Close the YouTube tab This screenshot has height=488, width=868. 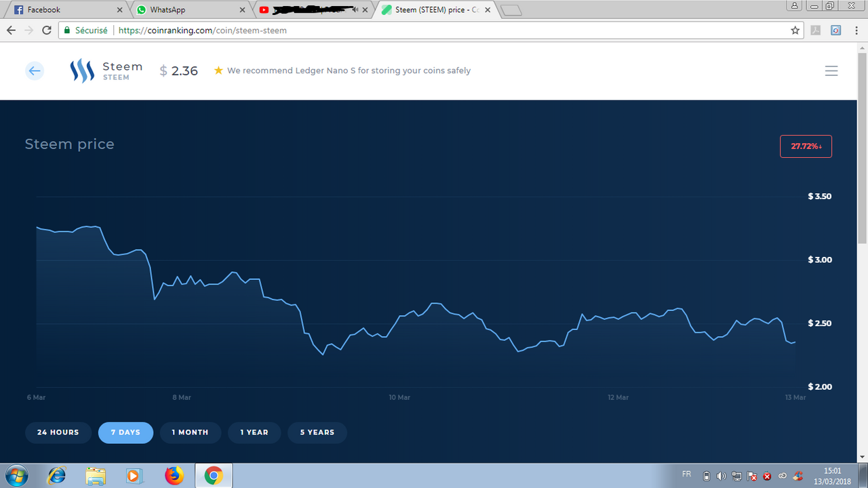(x=365, y=10)
